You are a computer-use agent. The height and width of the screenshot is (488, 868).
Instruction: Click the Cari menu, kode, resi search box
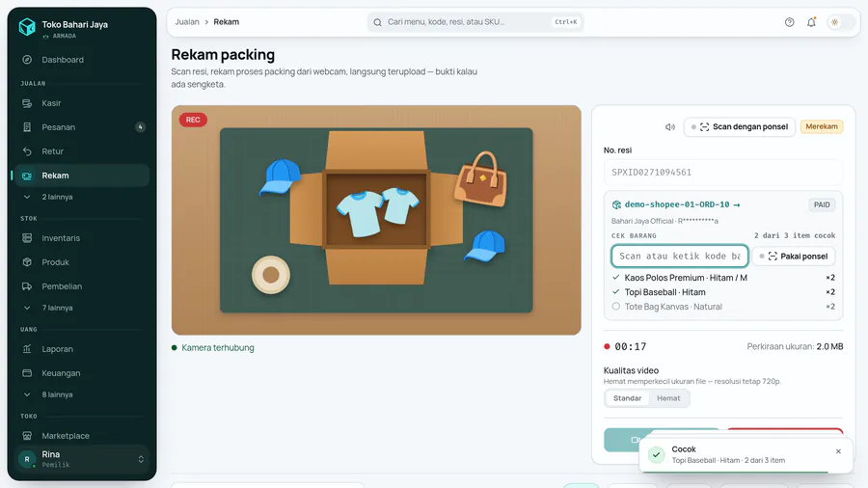[x=475, y=22]
